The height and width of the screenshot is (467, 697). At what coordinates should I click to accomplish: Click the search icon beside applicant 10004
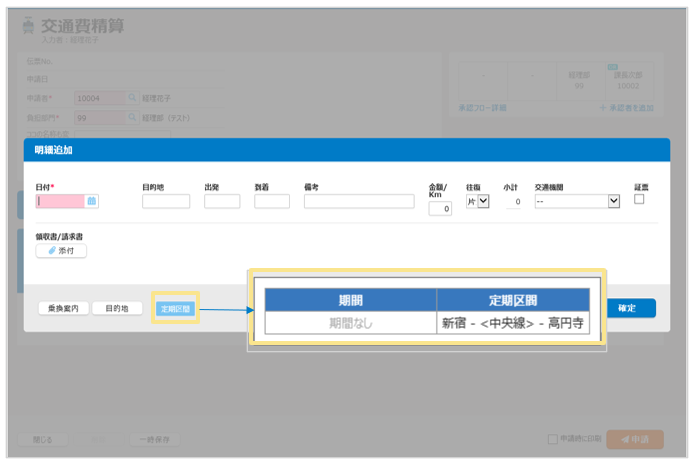coord(132,98)
